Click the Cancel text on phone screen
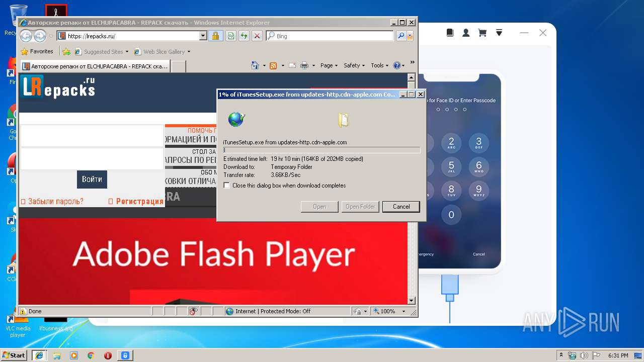This screenshot has width=644, height=362. tap(479, 254)
